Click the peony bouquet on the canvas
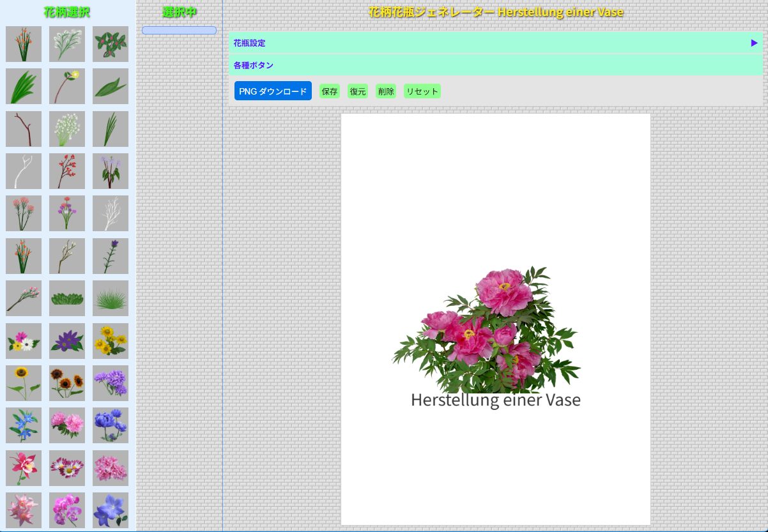The image size is (768, 532). point(487,330)
